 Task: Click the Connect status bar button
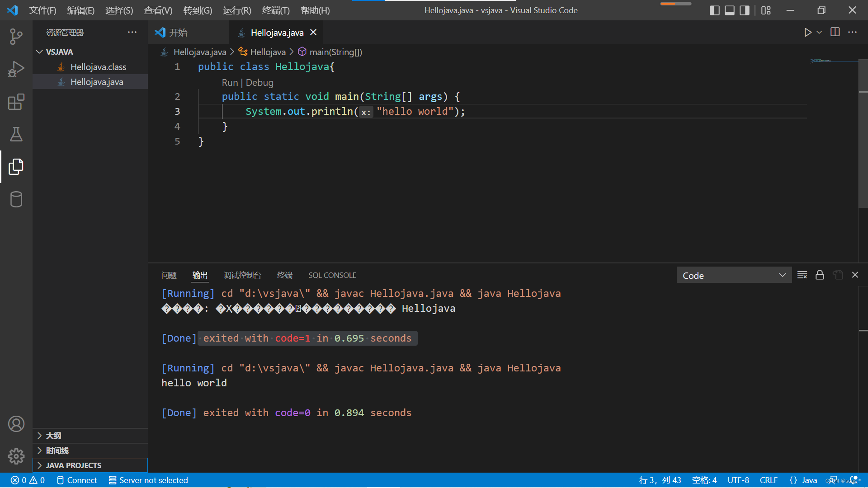tap(77, 480)
